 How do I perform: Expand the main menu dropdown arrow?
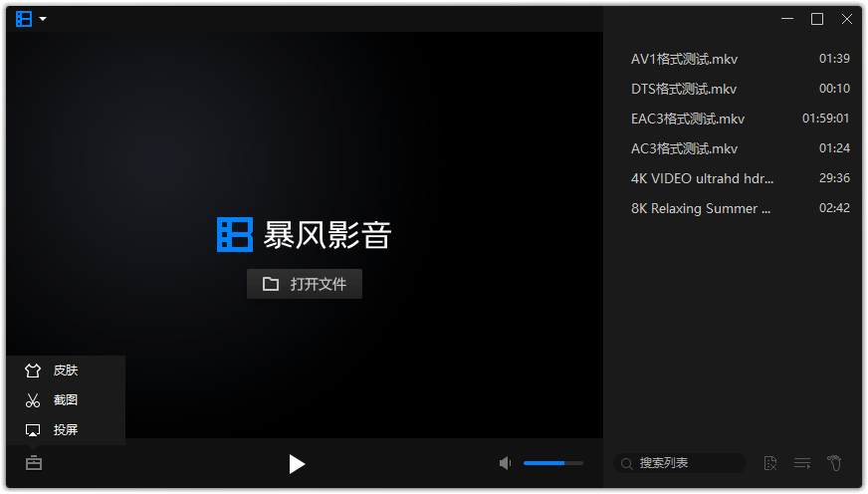(43, 19)
